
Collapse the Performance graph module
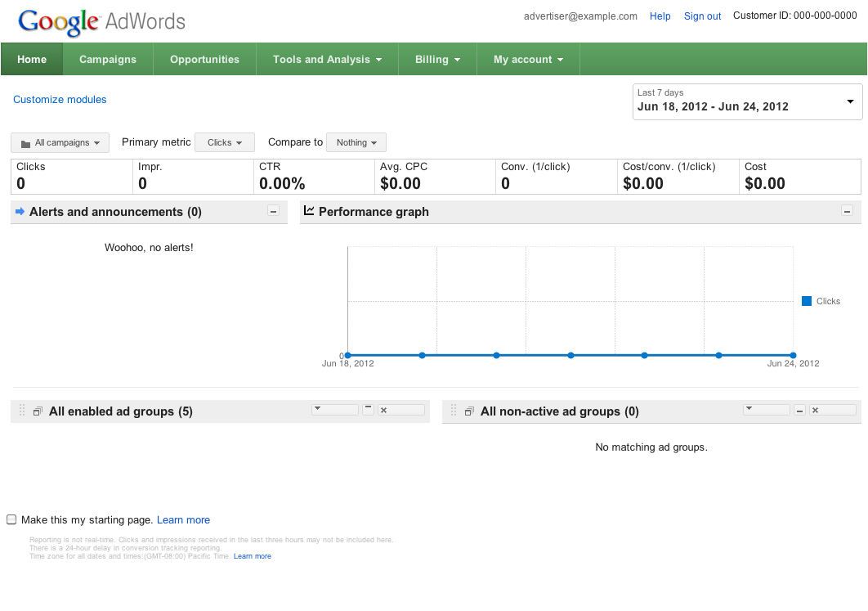coord(847,212)
